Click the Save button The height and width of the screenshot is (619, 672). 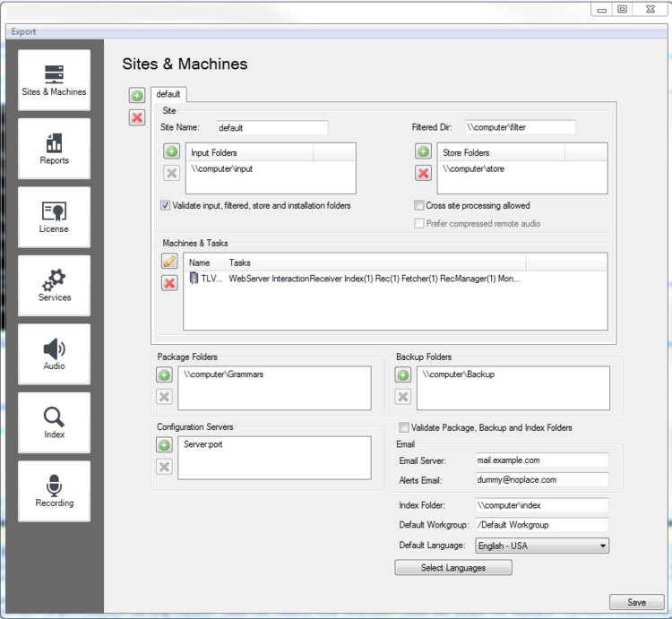click(x=636, y=603)
